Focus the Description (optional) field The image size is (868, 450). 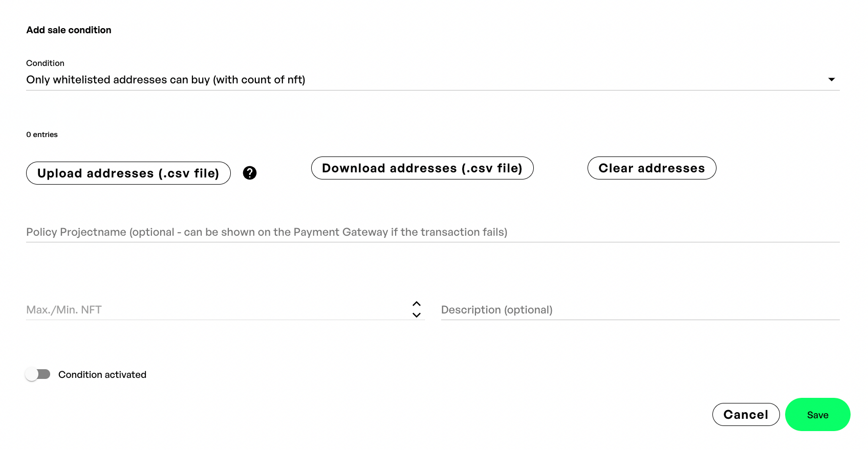click(x=640, y=310)
